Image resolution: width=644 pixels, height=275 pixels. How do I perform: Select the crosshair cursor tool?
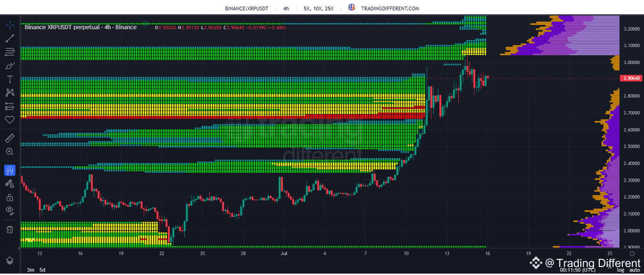(9, 24)
